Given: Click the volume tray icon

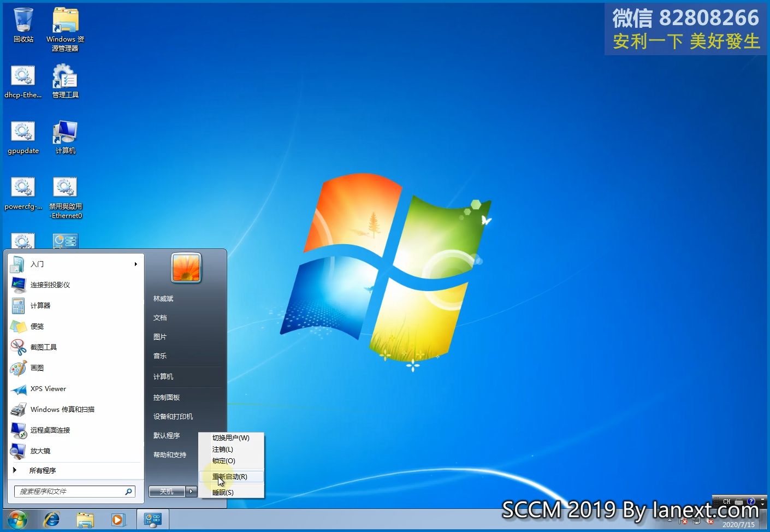Looking at the screenshot, I should pyautogui.click(x=709, y=520).
